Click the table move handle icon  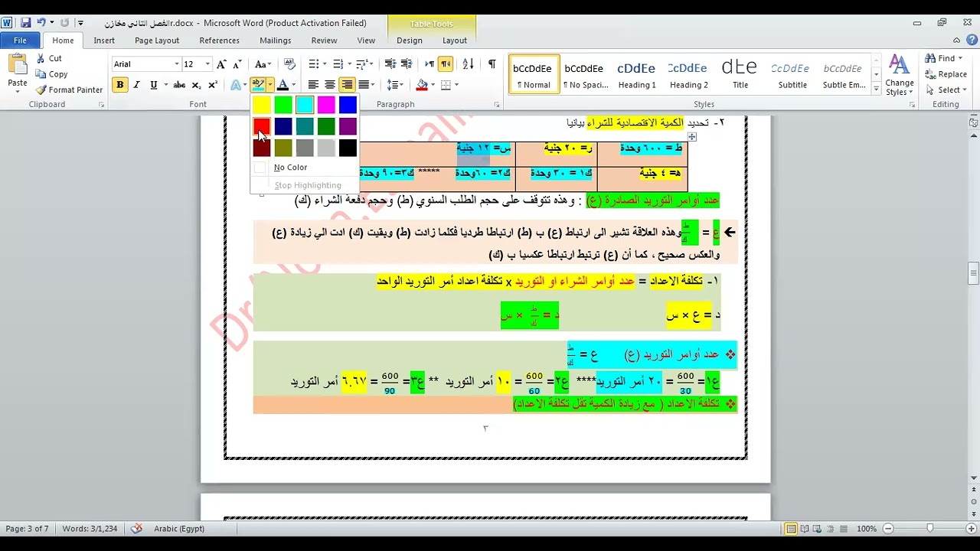(691, 137)
